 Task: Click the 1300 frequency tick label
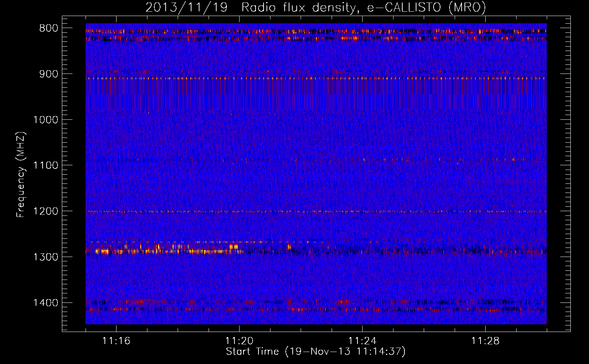(x=46, y=257)
